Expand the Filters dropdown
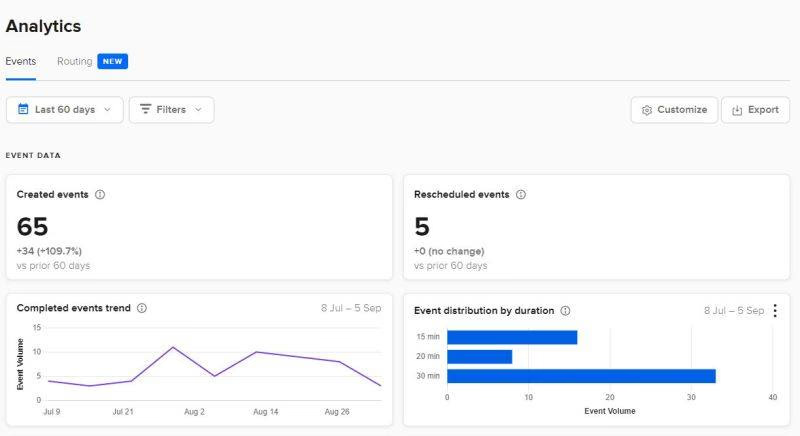This screenshot has height=436, width=800. (171, 110)
